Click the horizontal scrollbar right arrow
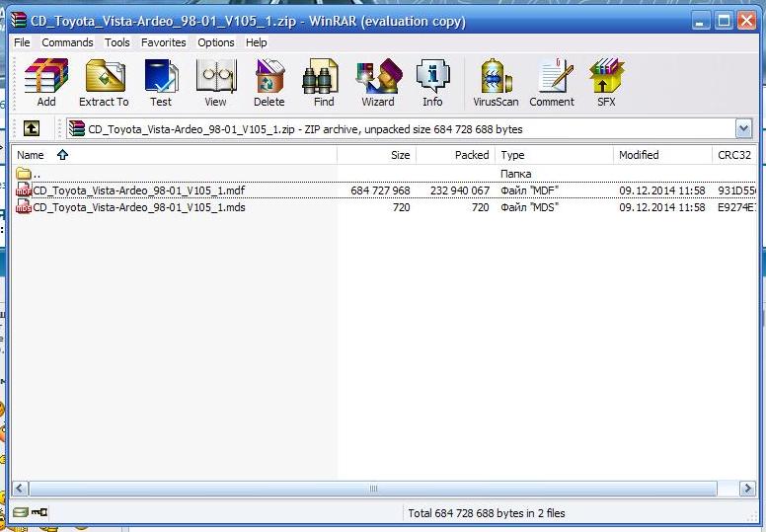 click(x=727, y=489)
